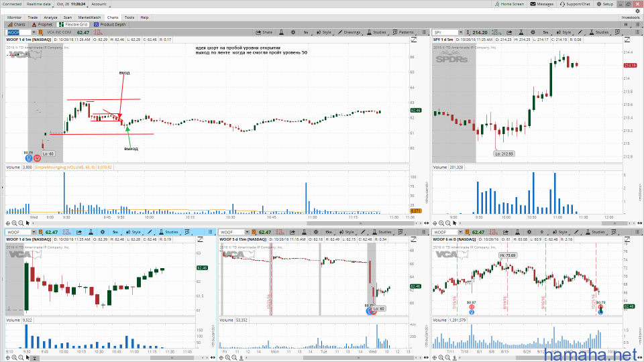Open Setup menu
644x362 pixels.
coord(605,4)
